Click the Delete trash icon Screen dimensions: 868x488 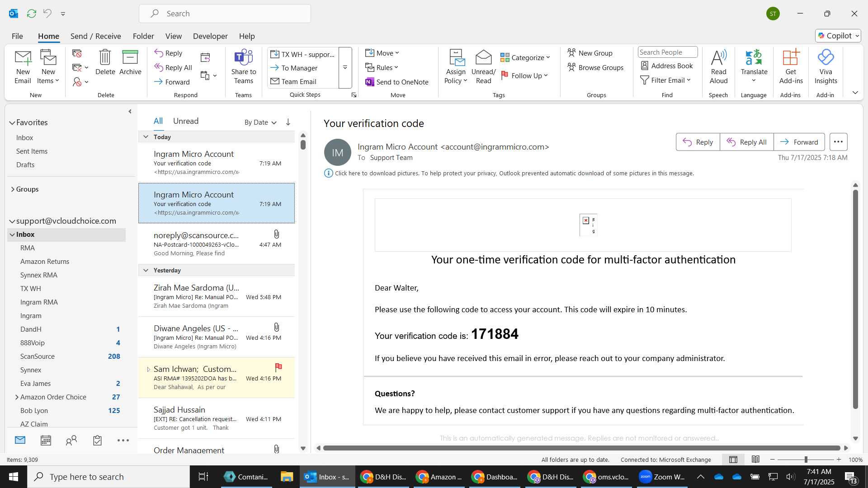pyautogui.click(x=105, y=62)
